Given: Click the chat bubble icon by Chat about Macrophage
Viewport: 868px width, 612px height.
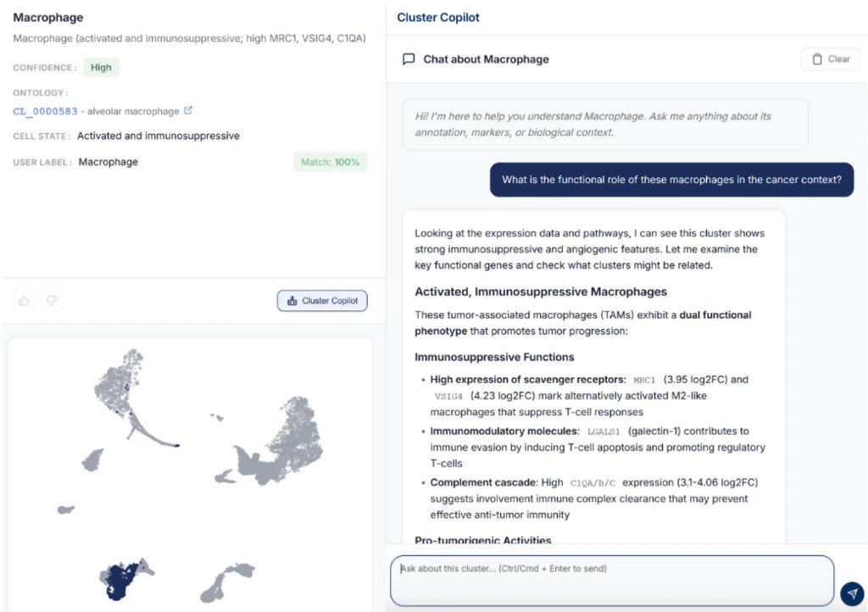Looking at the screenshot, I should tap(409, 59).
